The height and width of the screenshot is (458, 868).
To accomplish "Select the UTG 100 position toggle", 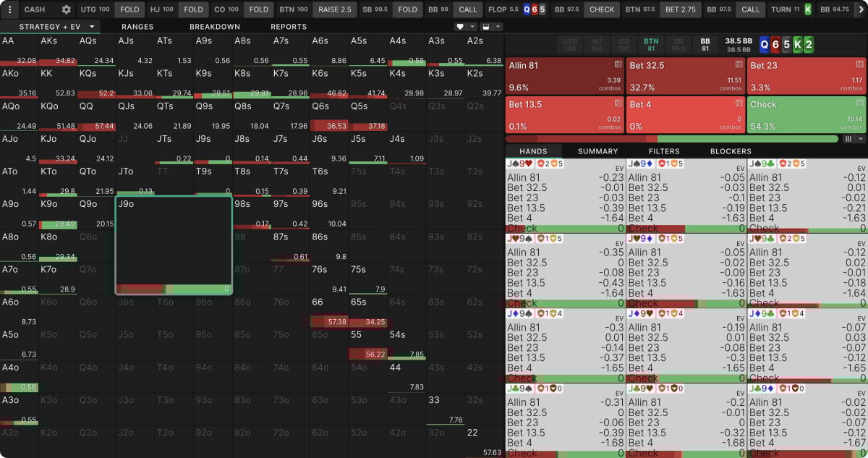I will pyautogui.click(x=570, y=44).
